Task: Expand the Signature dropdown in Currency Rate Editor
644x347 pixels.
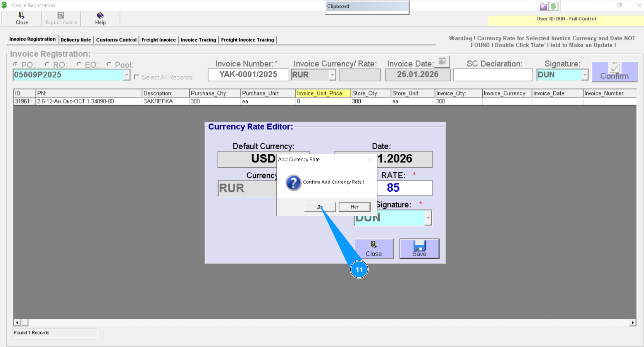Action: coord(428,218)
